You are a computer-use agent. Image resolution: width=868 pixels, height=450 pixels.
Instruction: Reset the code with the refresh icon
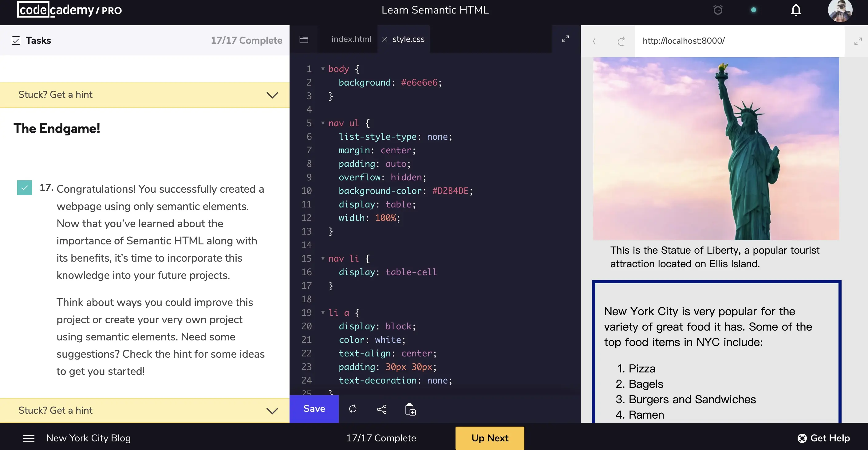click(353, 409)
